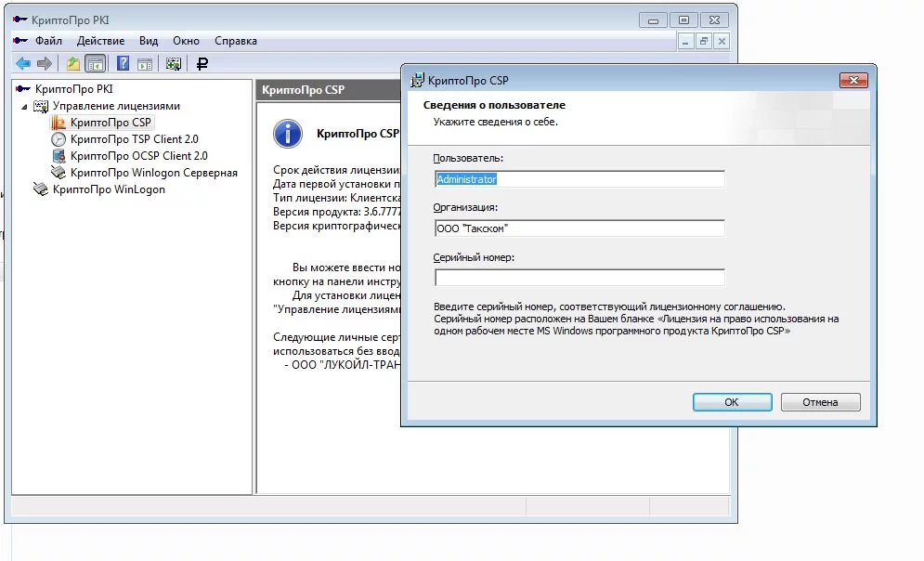
Task: Click the key icon in the menu bar
Action: tap(20, 41)
